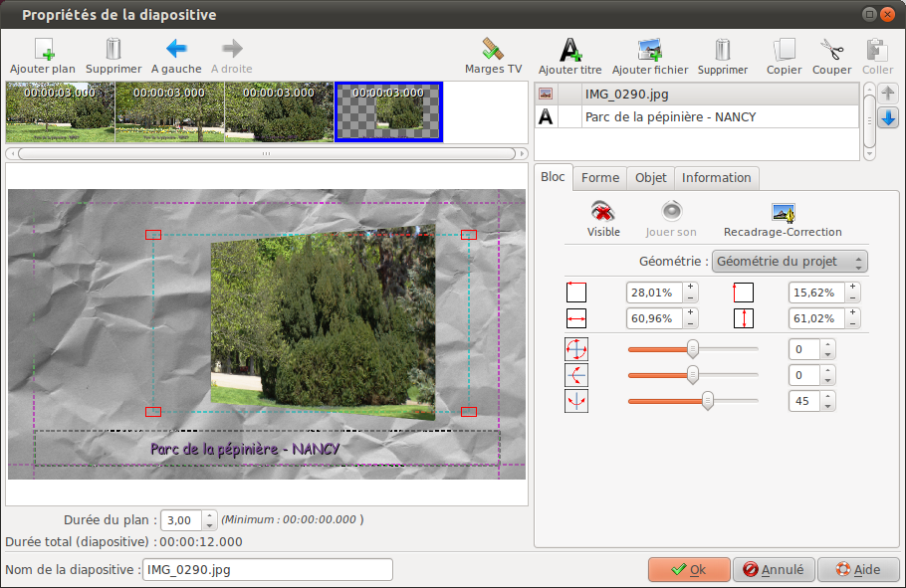
Task: Increase the 28,01% X position value
Action: point(691,288)
